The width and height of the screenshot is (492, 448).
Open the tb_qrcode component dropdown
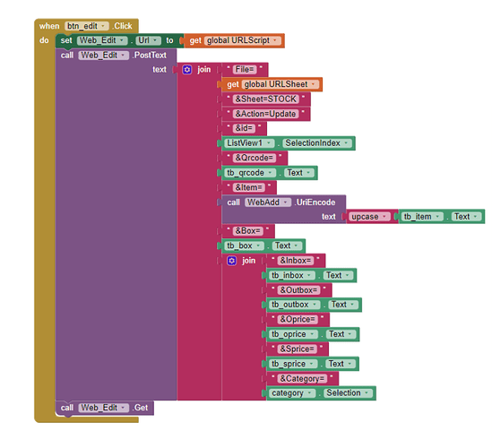250,173
